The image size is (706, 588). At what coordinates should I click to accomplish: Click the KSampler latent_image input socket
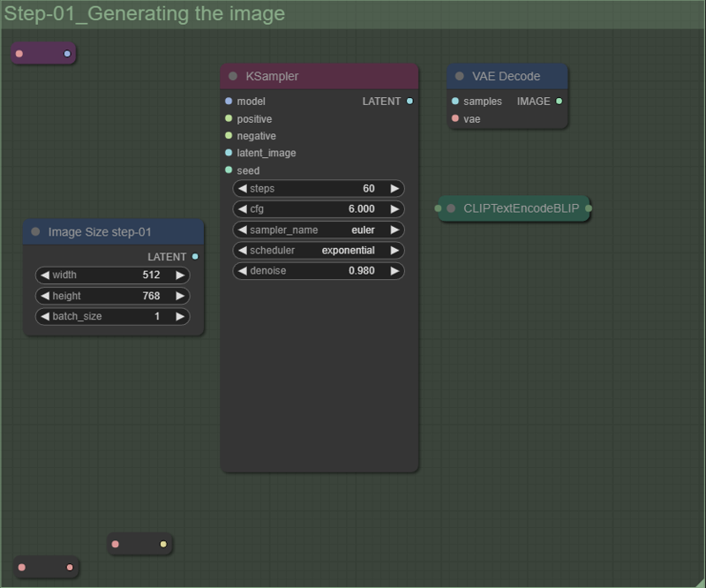click(229, 153)
